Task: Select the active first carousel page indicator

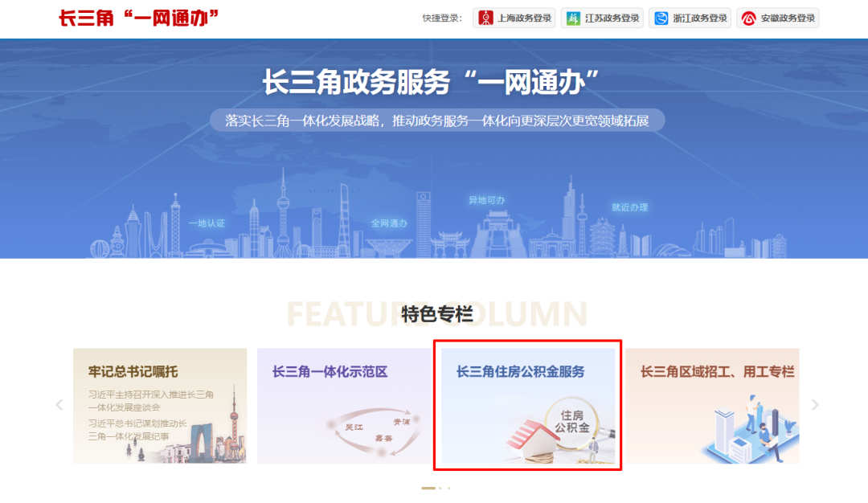Action: [x=428, y=488]
